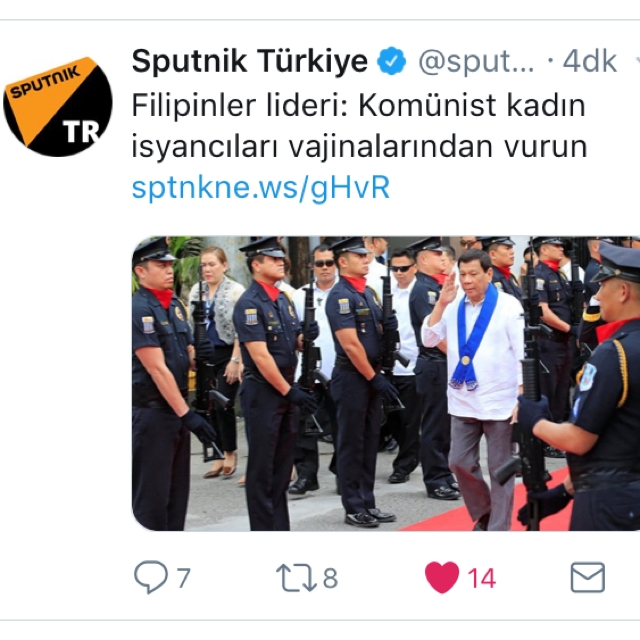Open the attached photo of guards
Viewport: 640px width, 640px height.
pyautogui.click(x=386, y=383)
